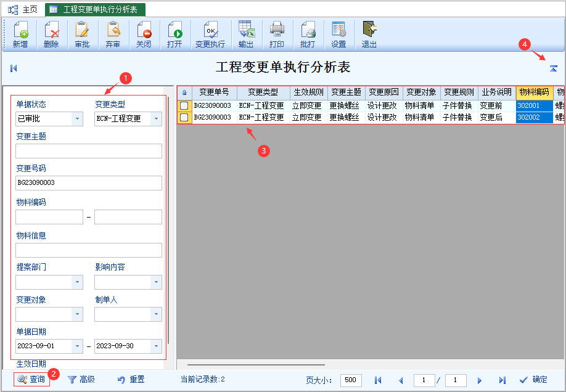The height and width of the screenshot is (392, 566).
Task: Click the second 物料编码 range input
Action: [128, 217]
